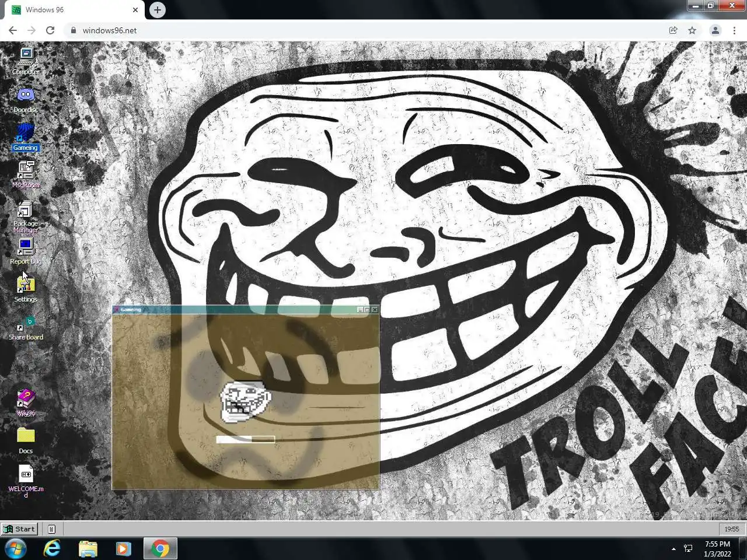747x560 pixels.
Task: Select the Gameing desktop icon
Action: [x=25, y=137]
